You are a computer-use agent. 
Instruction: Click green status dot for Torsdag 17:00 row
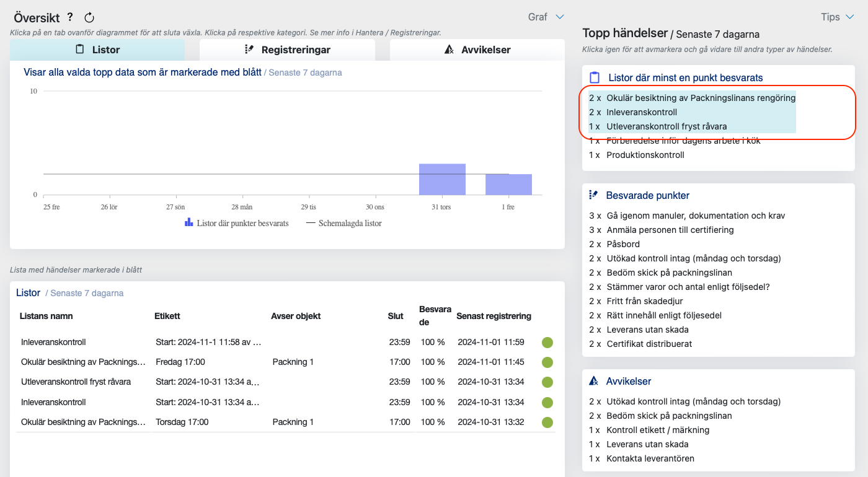[547, 422]
